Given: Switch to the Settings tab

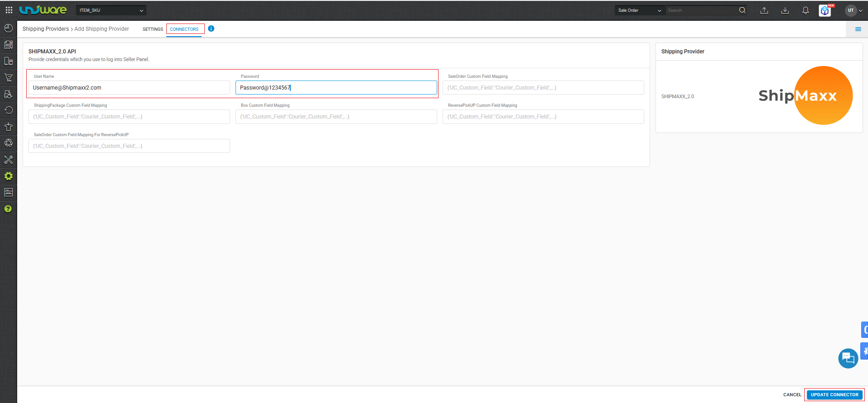Looking at the screenshot, I should click(x=153, y=29).
